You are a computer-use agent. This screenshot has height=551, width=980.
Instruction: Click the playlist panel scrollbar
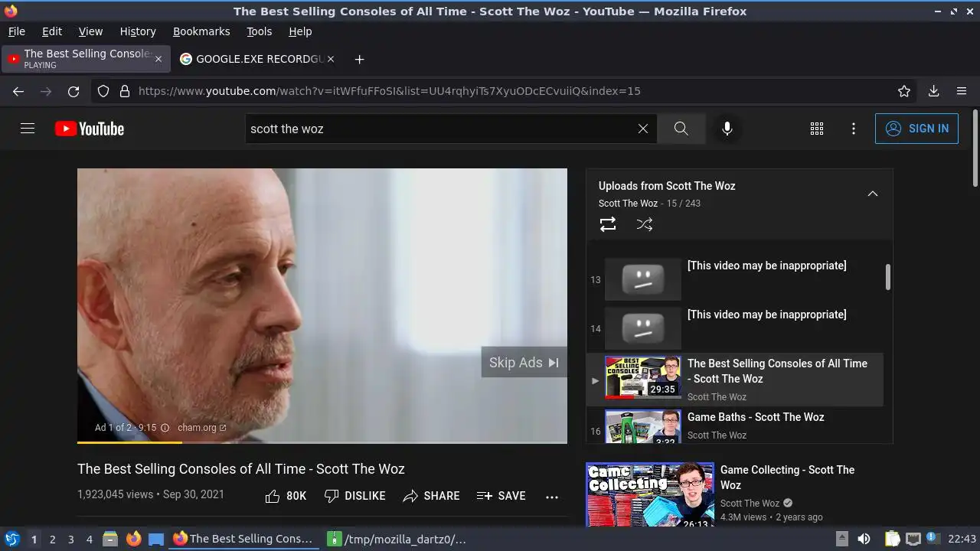point(888,277)
